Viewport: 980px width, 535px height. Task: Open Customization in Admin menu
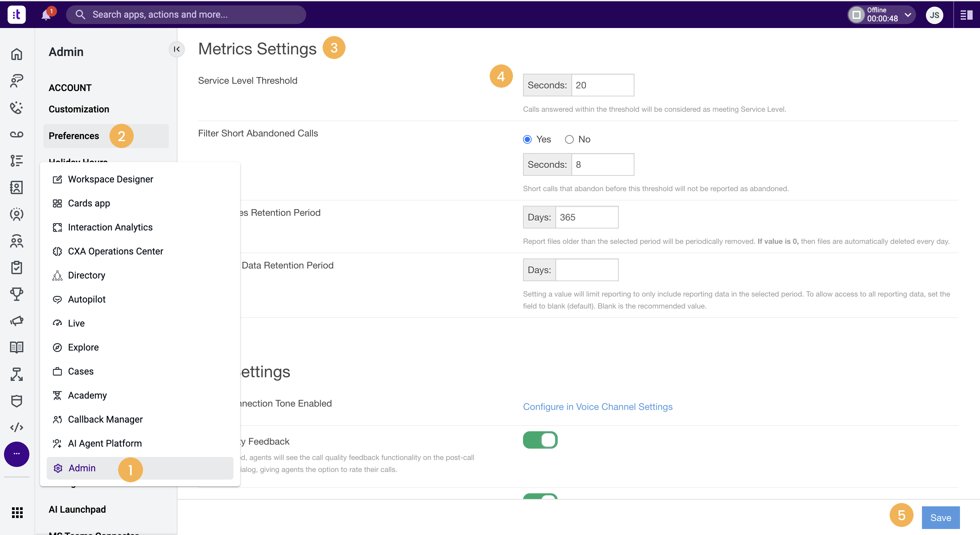pos(79,109)
